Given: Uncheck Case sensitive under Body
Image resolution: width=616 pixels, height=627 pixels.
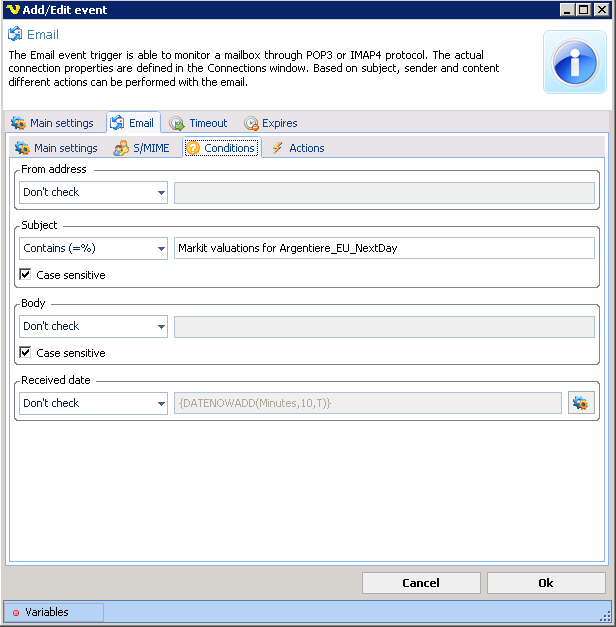Looking at the screenshot, I should (25, 353).
